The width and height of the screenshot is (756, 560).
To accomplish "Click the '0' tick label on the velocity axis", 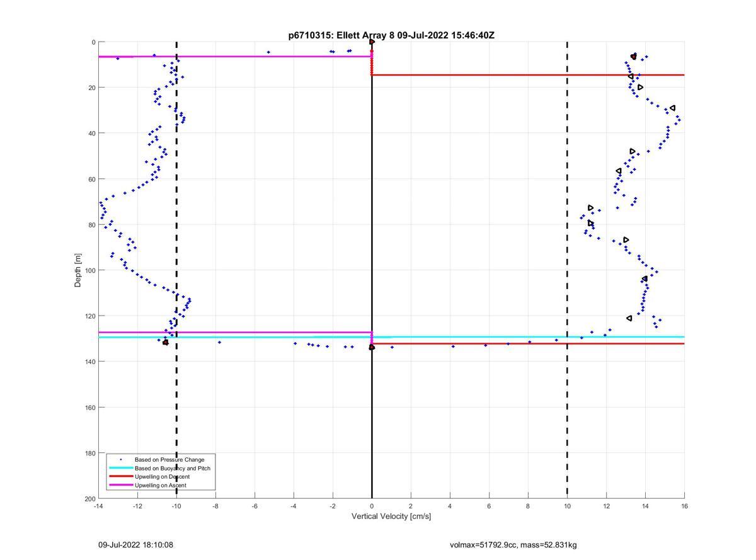I will point(372,506).
